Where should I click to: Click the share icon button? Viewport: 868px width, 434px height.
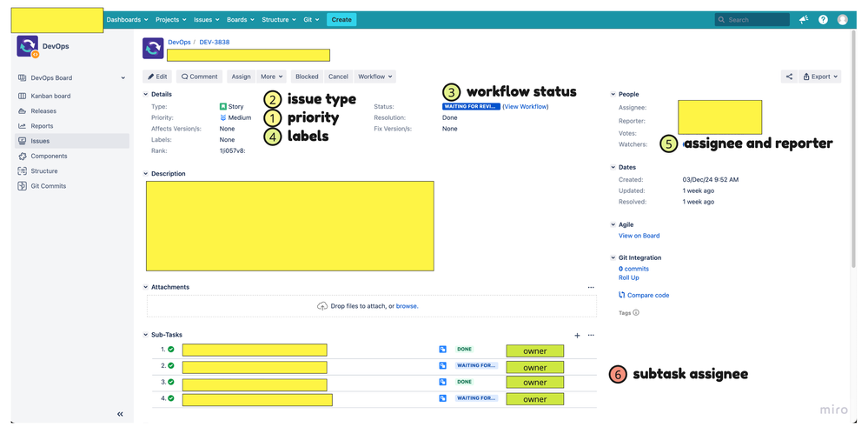point(789,77)
